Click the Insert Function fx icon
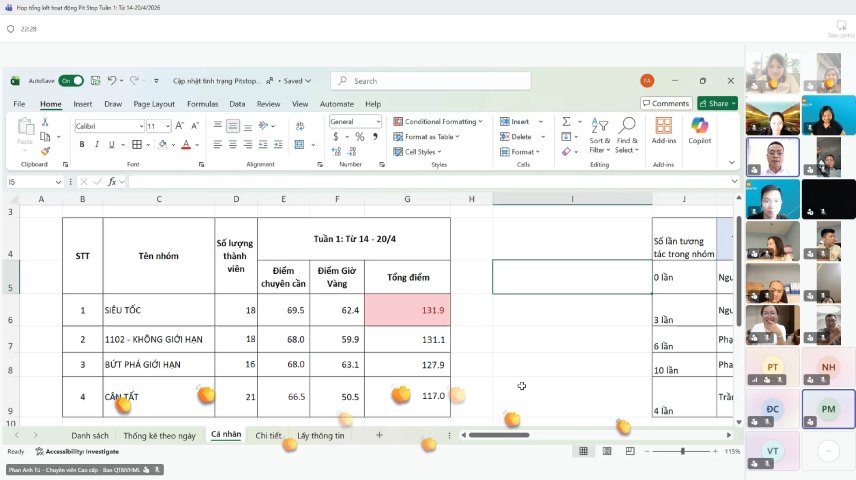Viewport: 856px width, 480px height. tap(112, 182)
